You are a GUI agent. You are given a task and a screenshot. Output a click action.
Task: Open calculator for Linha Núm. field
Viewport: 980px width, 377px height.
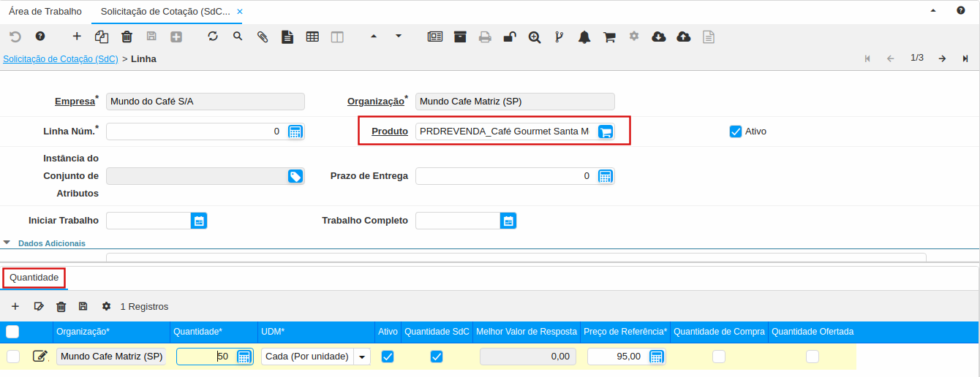click(x=295, y=132)
